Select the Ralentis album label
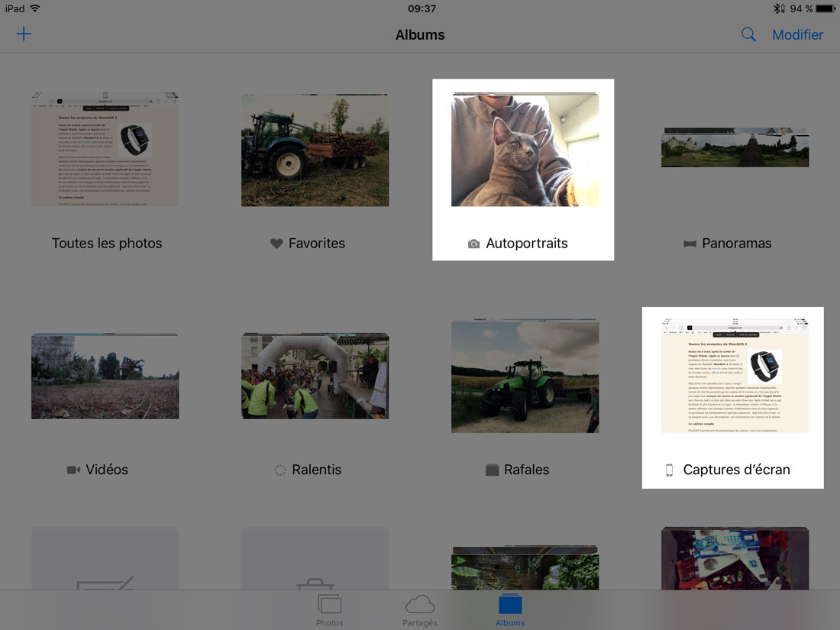 click(317, 470)
